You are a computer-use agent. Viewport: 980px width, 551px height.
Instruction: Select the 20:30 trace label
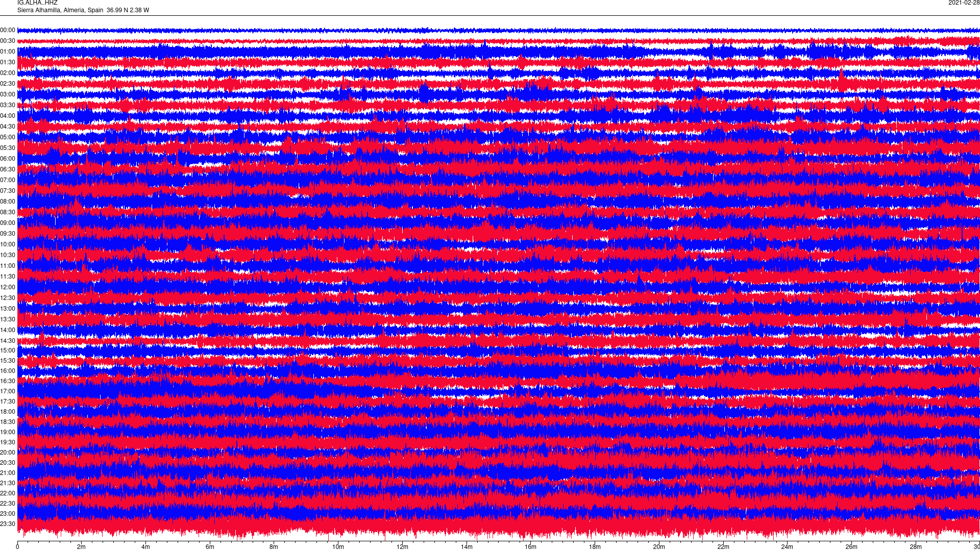(8, 463)
